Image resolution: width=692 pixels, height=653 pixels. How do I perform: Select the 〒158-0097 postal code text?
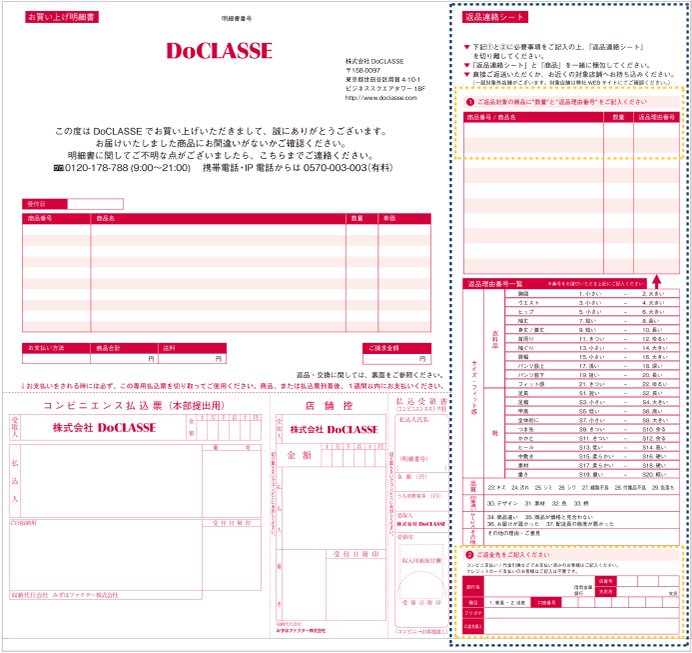[363, 70]
